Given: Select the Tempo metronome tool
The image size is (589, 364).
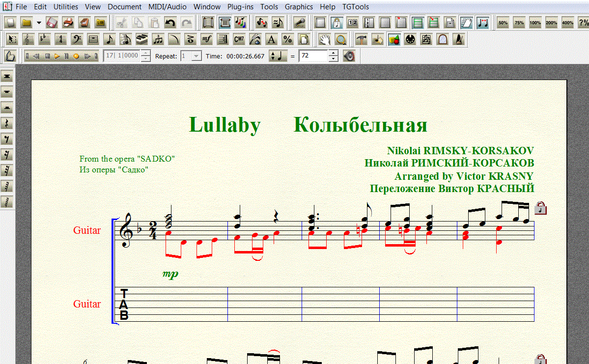Looking at the screenshot, I should coord(458,39).
